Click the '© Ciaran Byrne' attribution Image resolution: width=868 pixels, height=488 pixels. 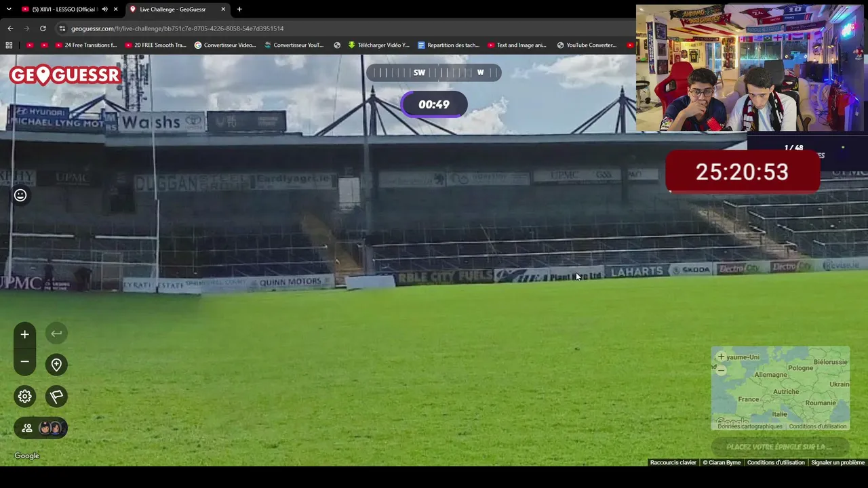pyautogui.click(x=722, y=462)
